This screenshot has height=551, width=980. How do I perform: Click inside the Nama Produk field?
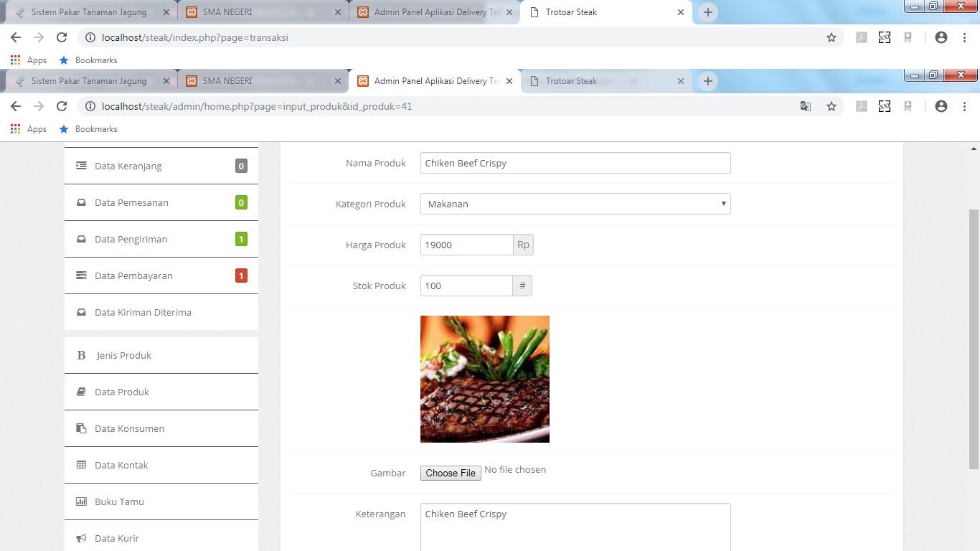(574, 163)
